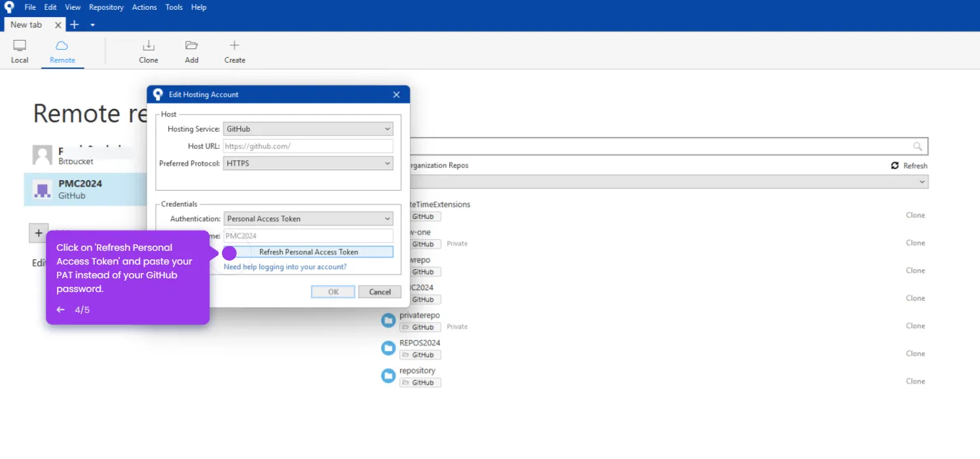The image size is (980, 459).
Task: Select the PMC2024 GitHub account
Action: 85,189
